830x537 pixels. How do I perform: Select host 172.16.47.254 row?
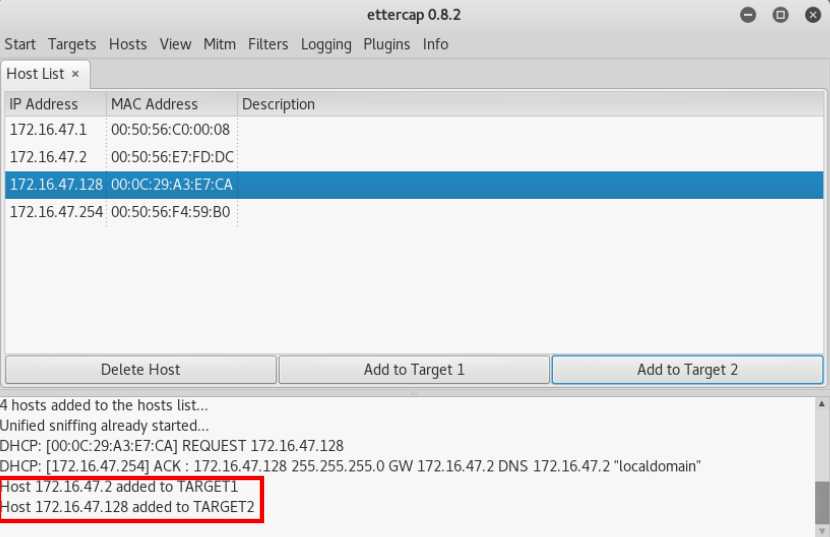coord(57,212)
